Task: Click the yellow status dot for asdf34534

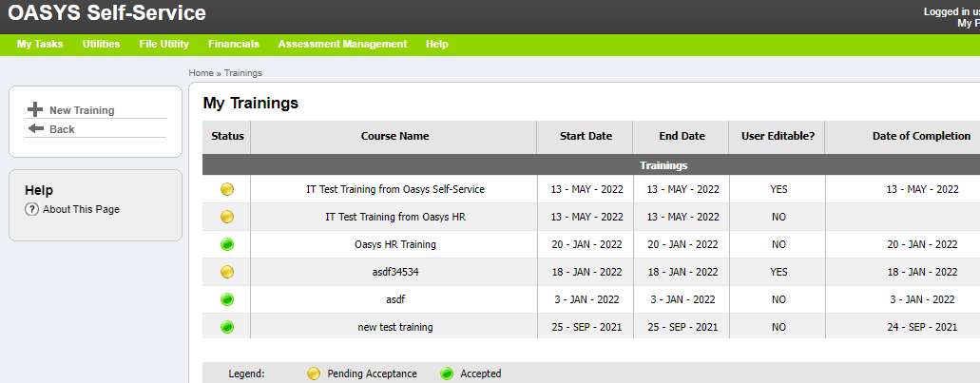Action: [227, 272]
